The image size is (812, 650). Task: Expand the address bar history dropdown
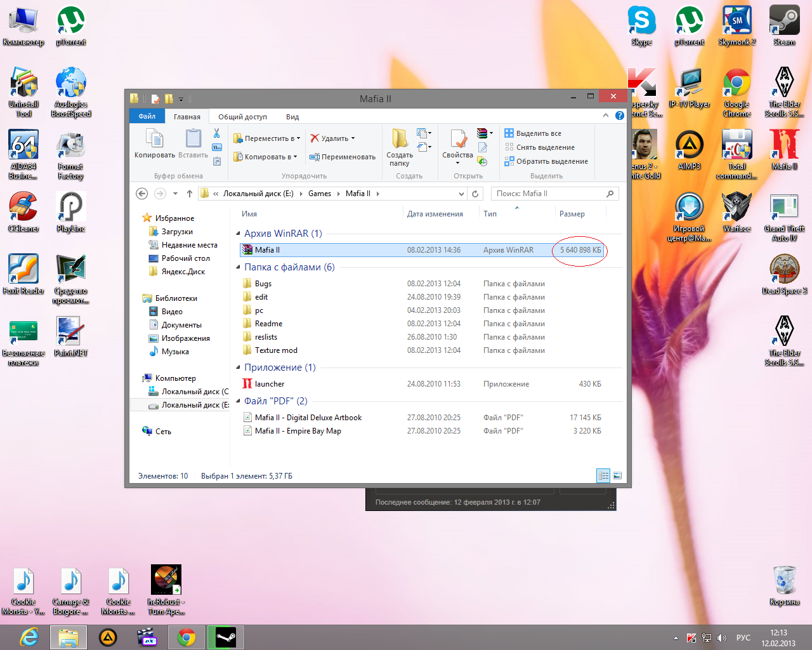tap(461, 194)
